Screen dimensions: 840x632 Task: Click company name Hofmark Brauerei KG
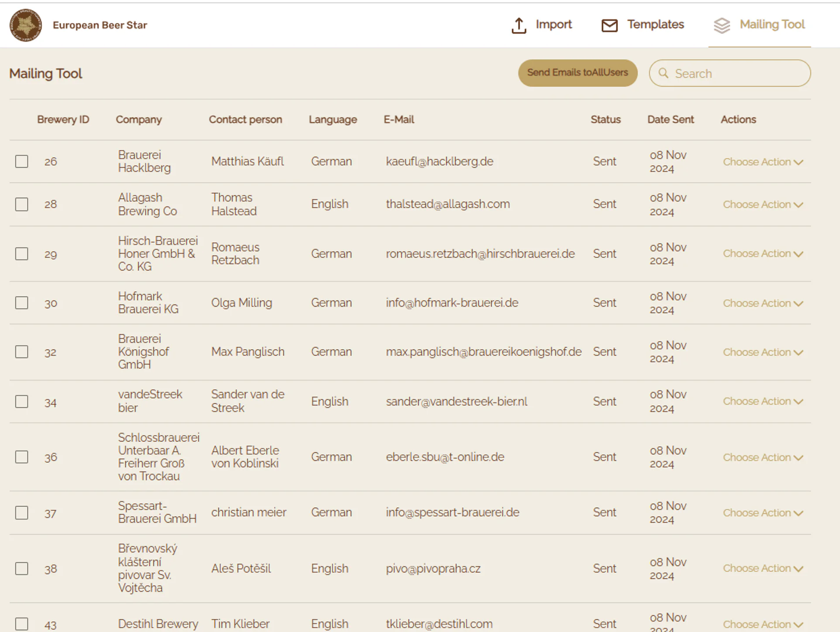[148, 303]
